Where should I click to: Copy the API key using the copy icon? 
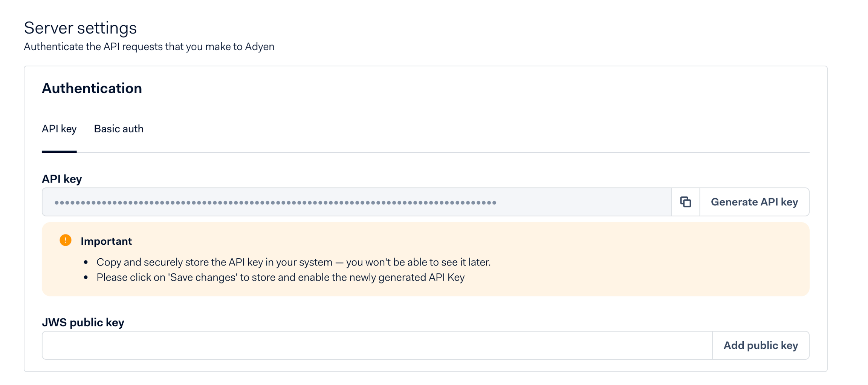point(685,202)
